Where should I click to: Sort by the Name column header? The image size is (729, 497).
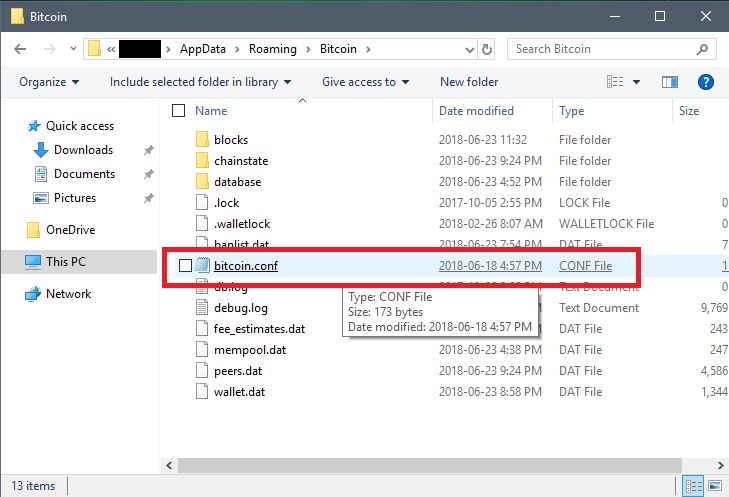point(211,111)
